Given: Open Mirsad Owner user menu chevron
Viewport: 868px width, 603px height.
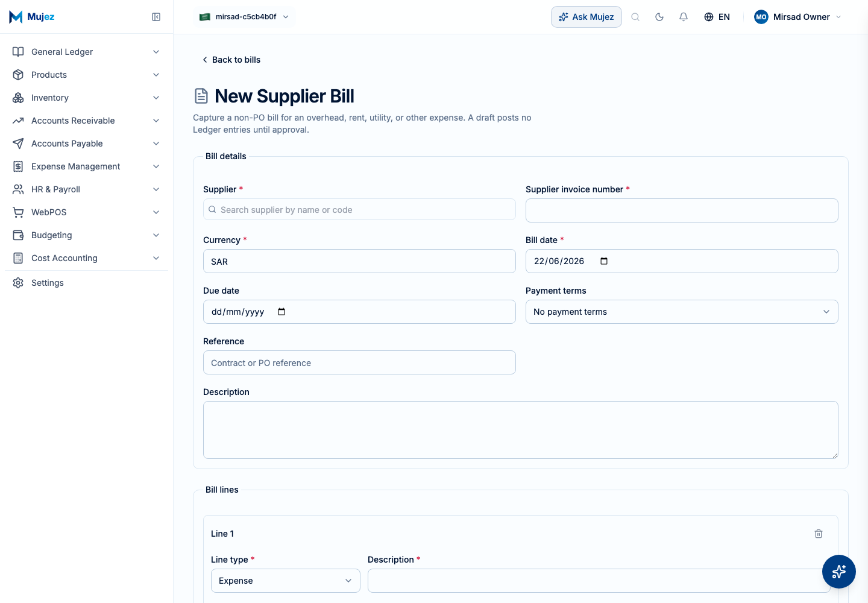Looking at the screenshot, I should (838, 17).
